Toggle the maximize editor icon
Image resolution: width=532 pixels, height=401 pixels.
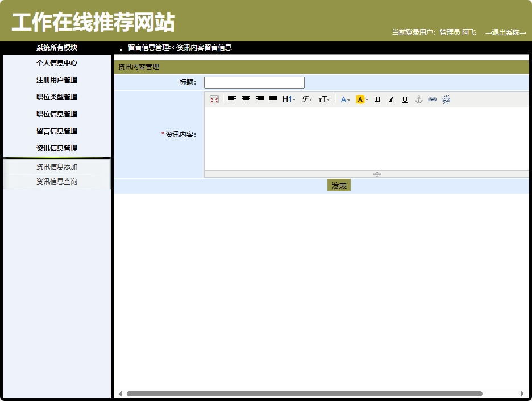[x=214, y=99]
